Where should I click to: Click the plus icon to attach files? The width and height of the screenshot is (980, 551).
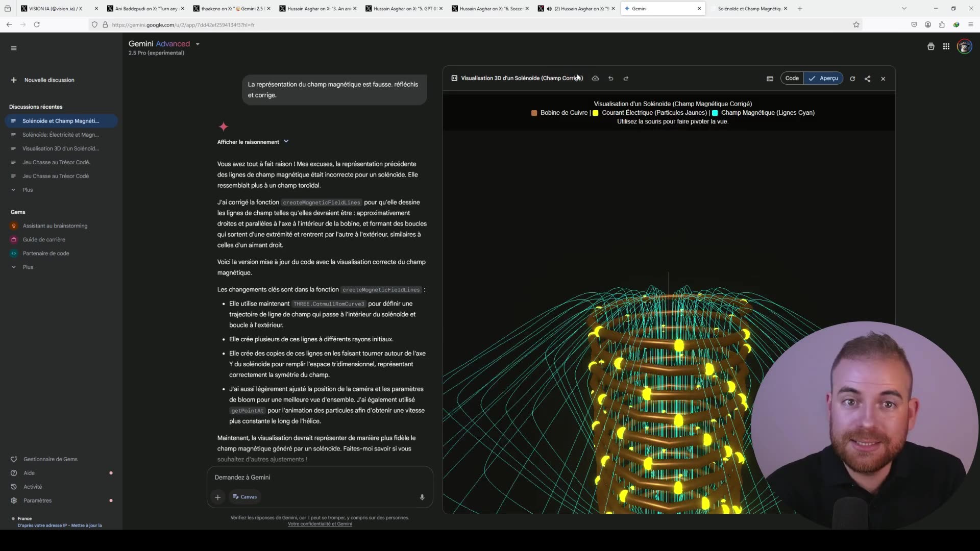(x=218, y=497)
